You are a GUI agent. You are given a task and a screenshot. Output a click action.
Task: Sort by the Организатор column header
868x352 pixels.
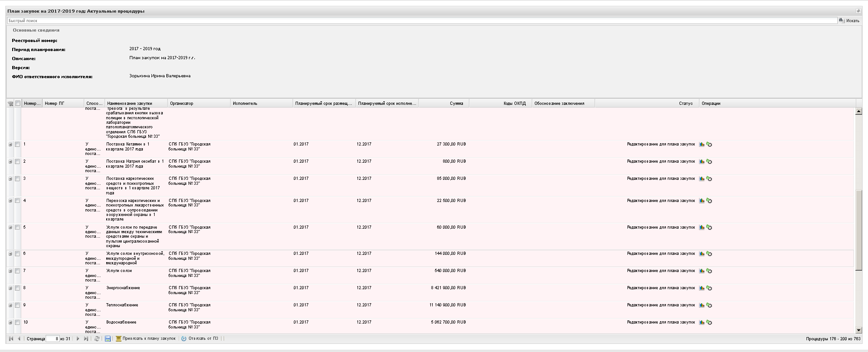[199, 103]
